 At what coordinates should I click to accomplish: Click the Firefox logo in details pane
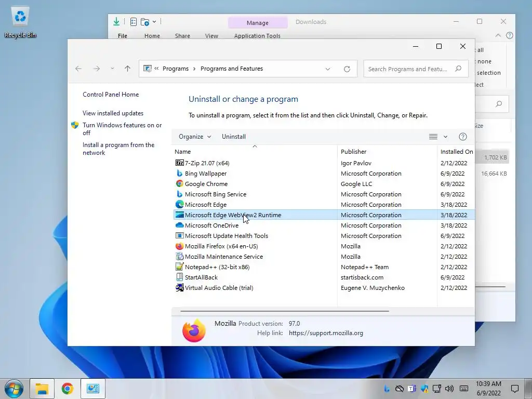tap(194, 330)
